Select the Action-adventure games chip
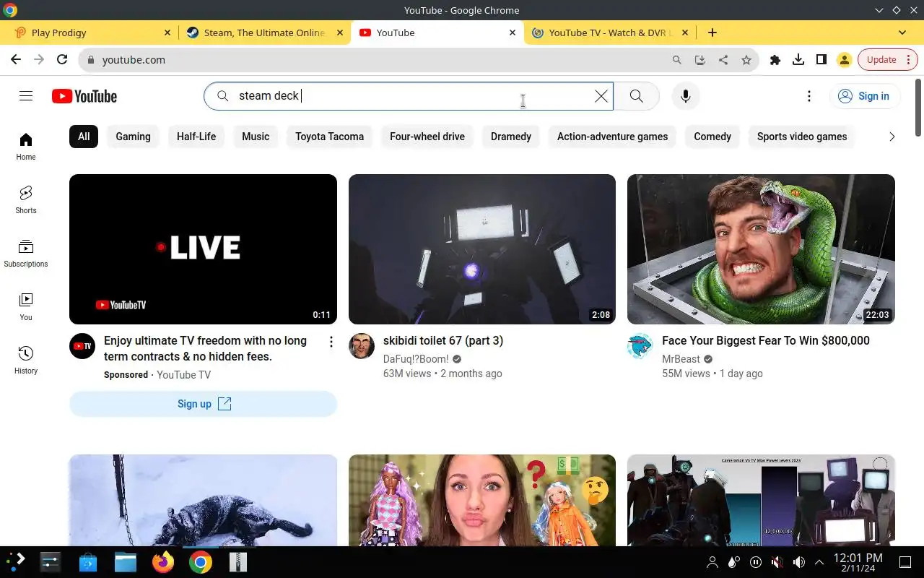924x578 pixels. coord(612,137)
